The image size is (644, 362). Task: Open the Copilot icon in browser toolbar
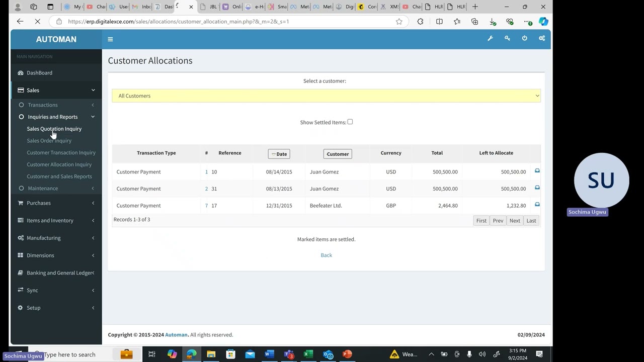point(543,21)
